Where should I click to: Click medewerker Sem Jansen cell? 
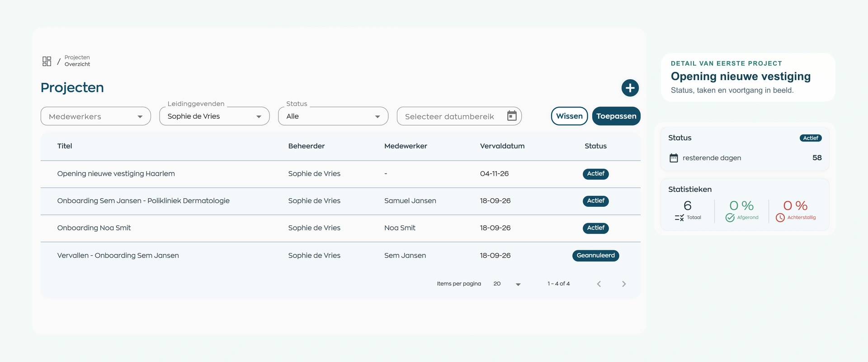tap(405, 256)
